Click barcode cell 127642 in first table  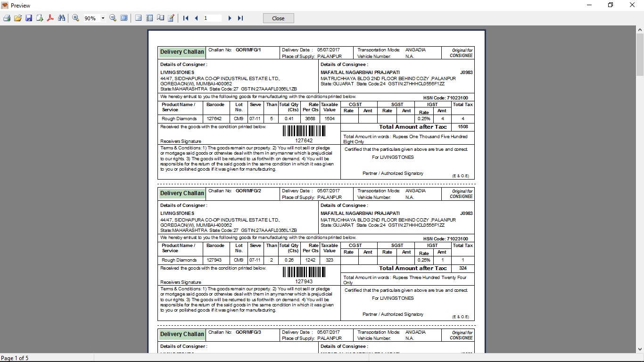(x=214, y=119)
